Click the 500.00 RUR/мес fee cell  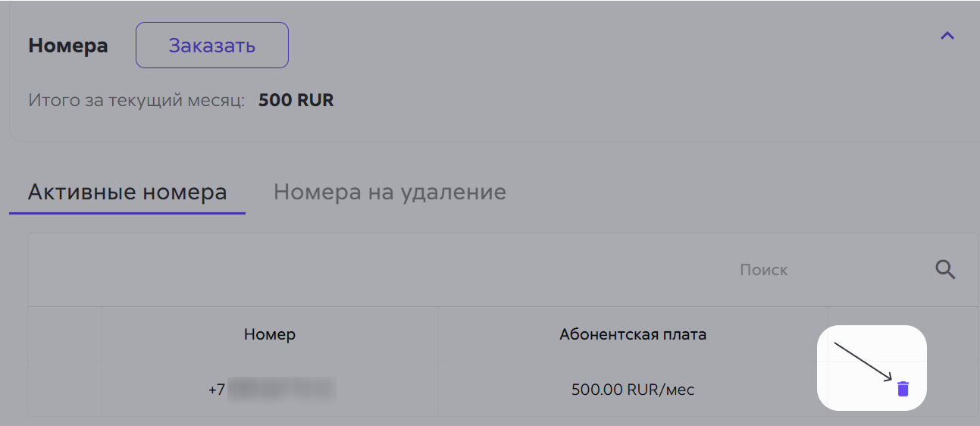click(x=633, y=390)
